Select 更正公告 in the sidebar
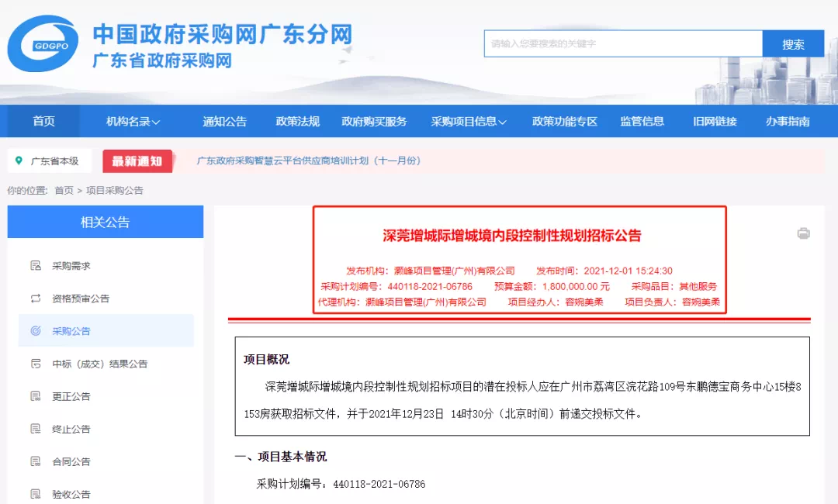The image size is (838, 504). 71,396
